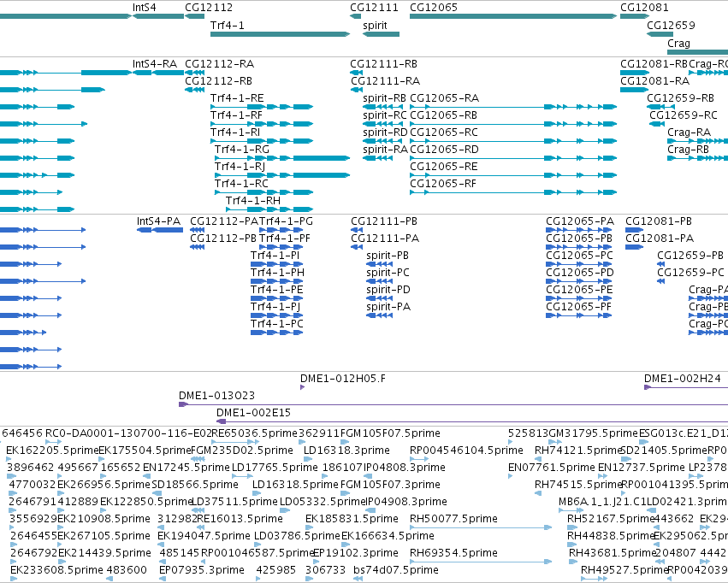Click EST label EK166634.5prime
728x583 pixels.
(388, 536)
